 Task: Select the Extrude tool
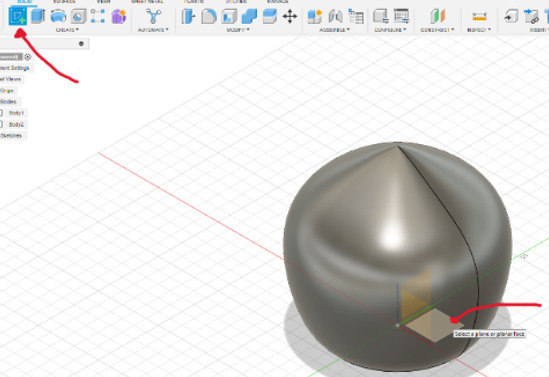38,16
